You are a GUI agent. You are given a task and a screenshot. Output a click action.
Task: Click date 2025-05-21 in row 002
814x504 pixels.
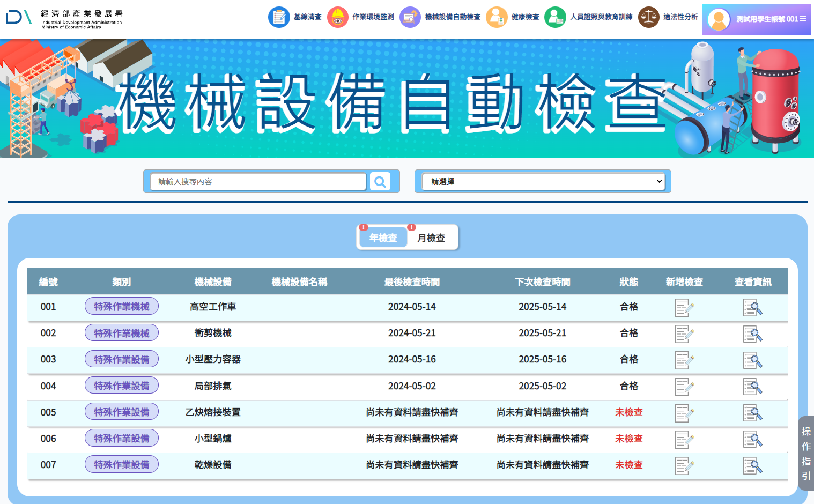click(543, 333)
